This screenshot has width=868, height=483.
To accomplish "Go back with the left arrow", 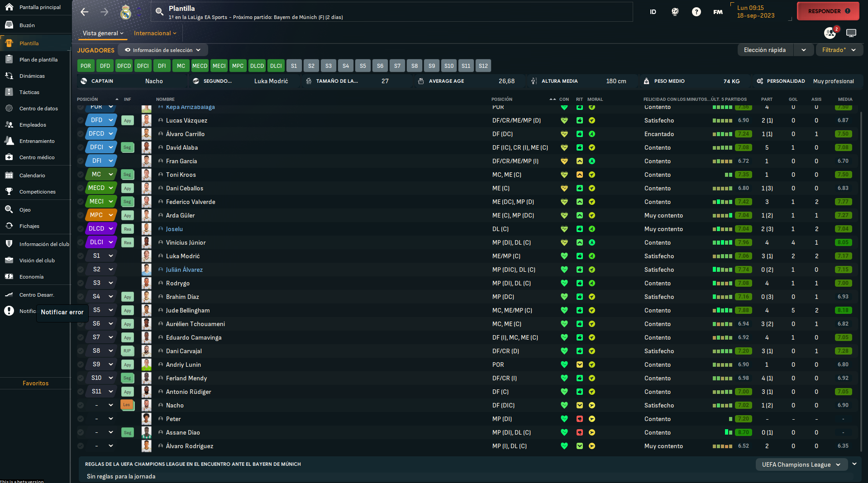I will pyautogui.click(x=85, y=12).
